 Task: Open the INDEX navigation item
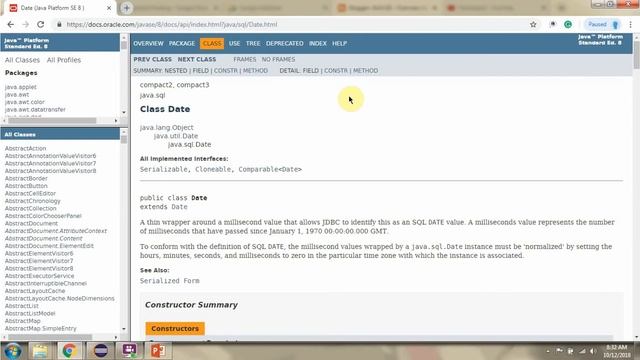(x=318, y=43)
